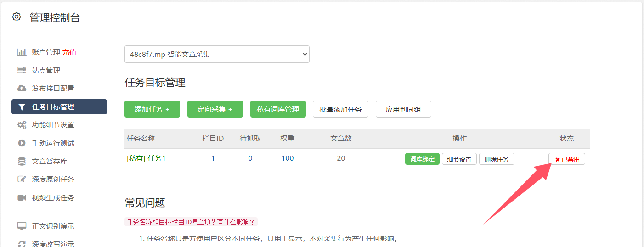Click the 充值 recharge link
Screen dimensions: 644x247
click(69, 52)
